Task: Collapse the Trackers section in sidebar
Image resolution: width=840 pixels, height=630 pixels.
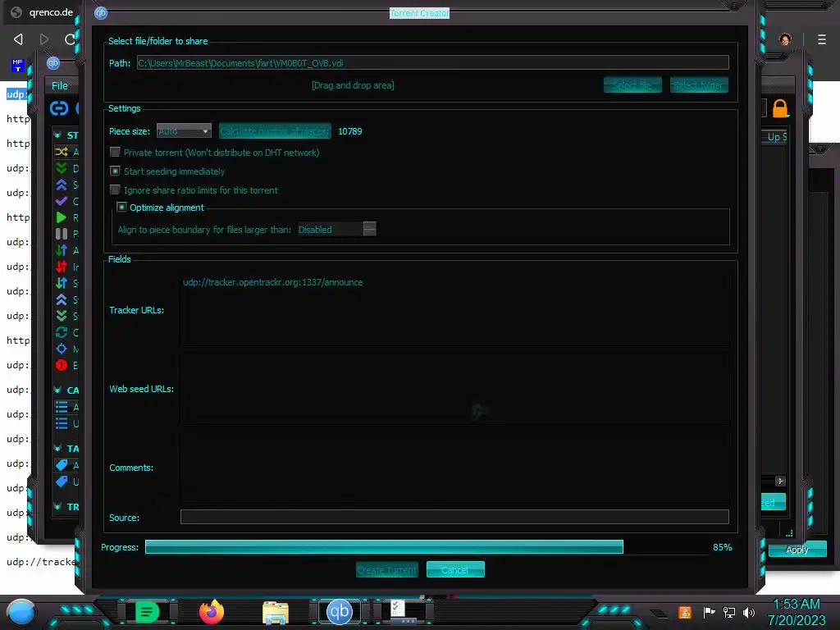Action: click(57, 506)
